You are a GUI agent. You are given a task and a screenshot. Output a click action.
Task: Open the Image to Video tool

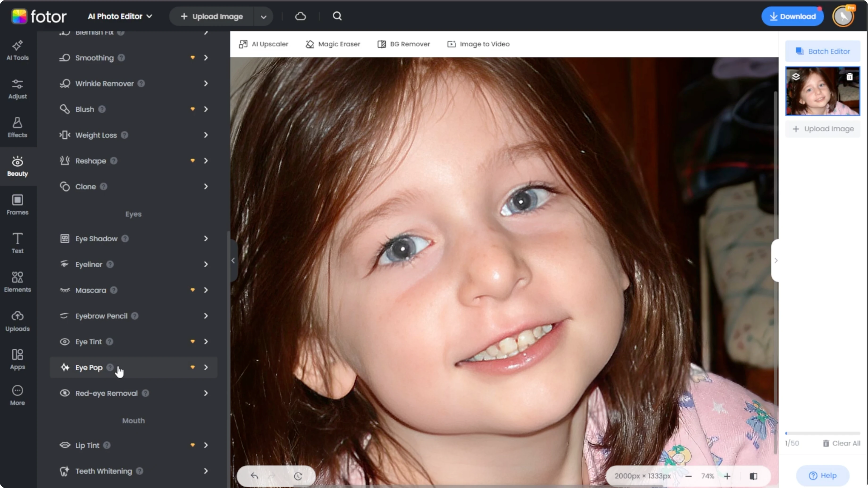[479, 44]
